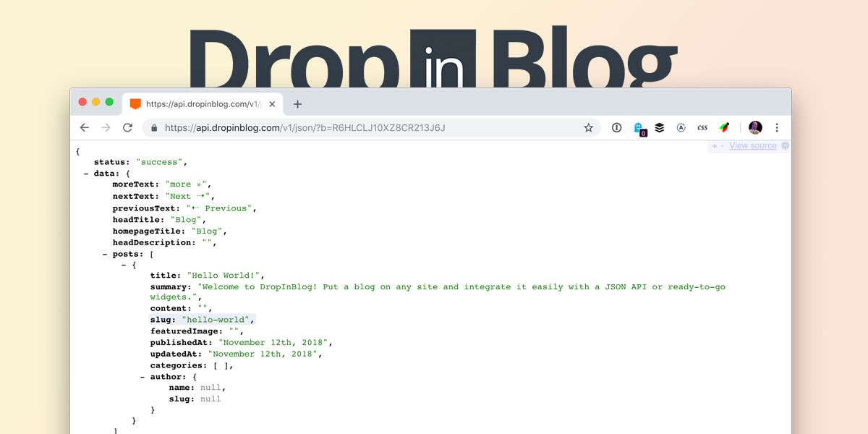Click the rainbow color picker extension icon
The height and width of the screenshot is (434, 868).
click(724, 127)
